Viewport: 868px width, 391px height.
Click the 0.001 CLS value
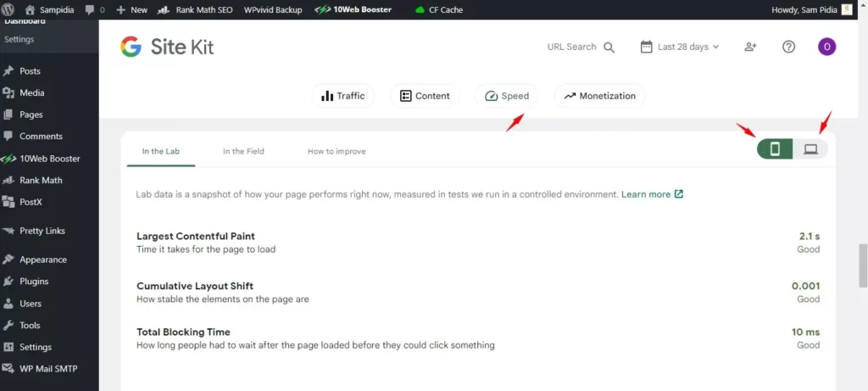click(x=806, y=287)
